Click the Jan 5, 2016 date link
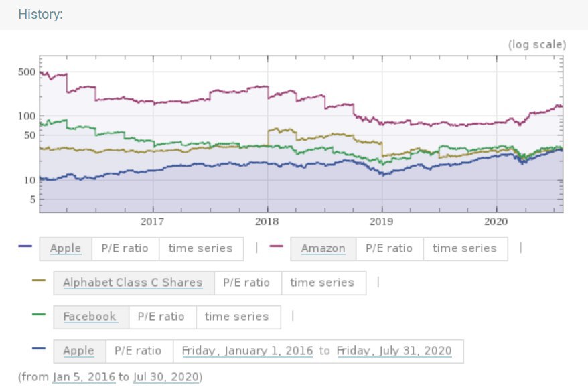The image size is (588, 391). pos(84,377)
